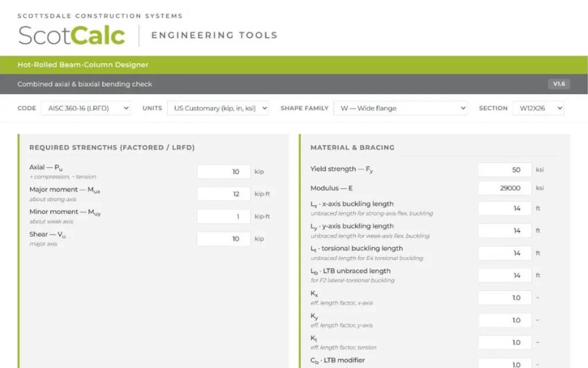Click the Ly y-axis buckling length field
This screenshot has width=588, height=368.
tap(505, 231)
